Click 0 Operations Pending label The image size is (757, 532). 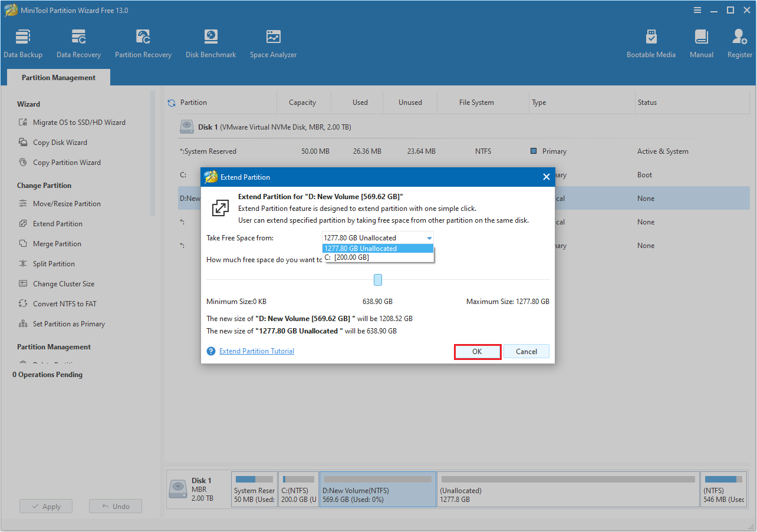[48, 375]
